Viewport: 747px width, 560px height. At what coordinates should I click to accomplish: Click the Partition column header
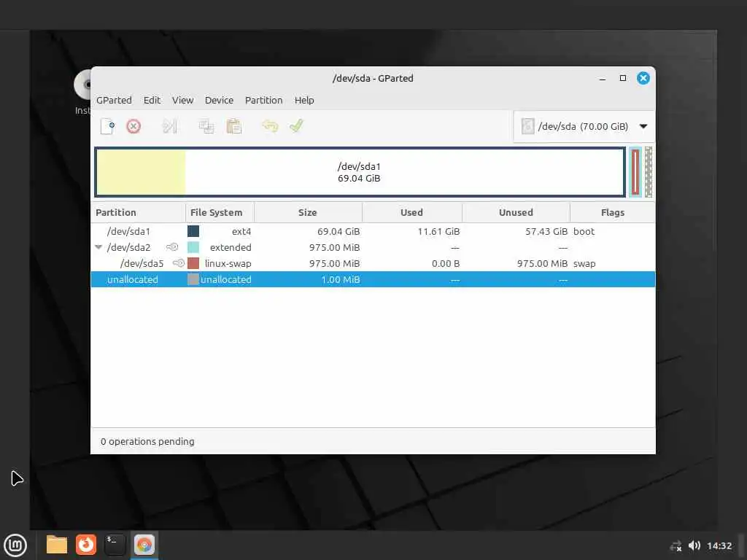click(x=138, y=212)
